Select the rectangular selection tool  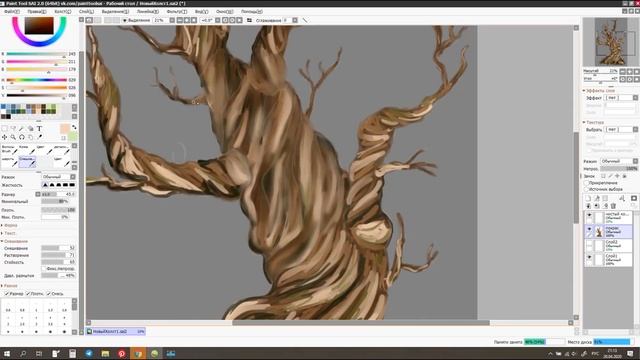[4, 129]
